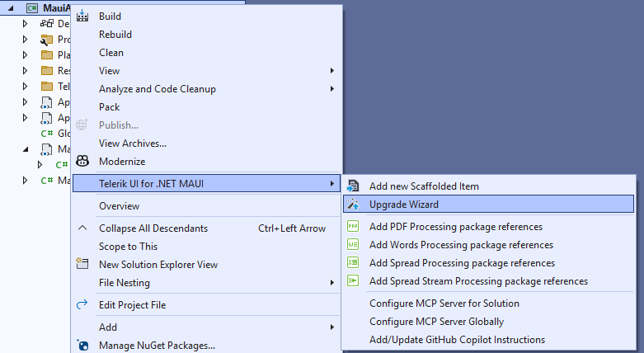Select Telerik UI for .NET MAUI entry
Screen dimensions: 644x353
point(206,183)
